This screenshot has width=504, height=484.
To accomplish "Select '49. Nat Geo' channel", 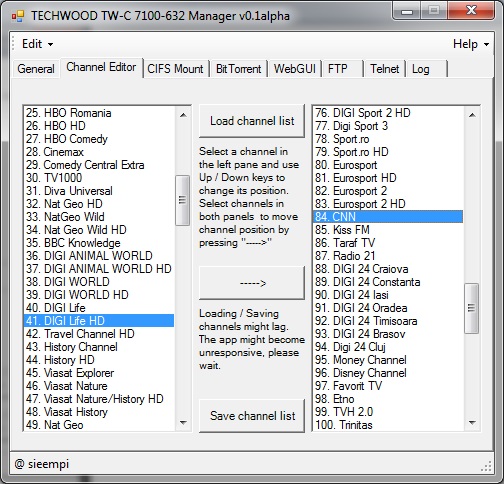I will pyautogui.click(x=99, y=425).
